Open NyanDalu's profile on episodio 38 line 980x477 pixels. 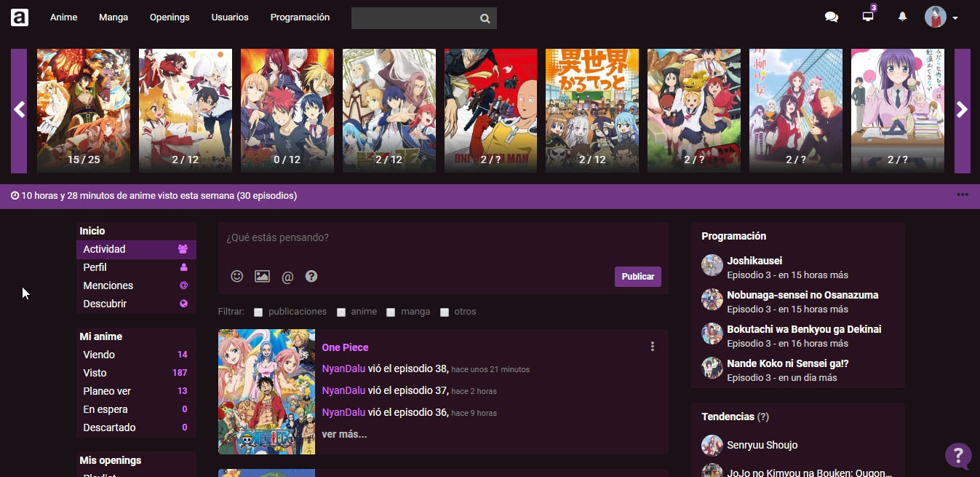pos(343,369)
